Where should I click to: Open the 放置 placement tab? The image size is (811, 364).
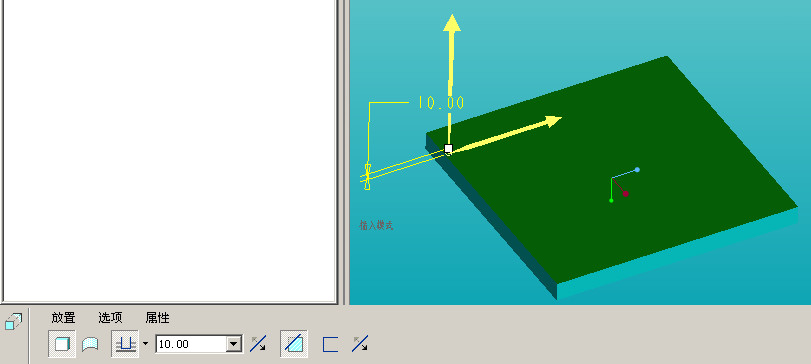pos(63,317)
